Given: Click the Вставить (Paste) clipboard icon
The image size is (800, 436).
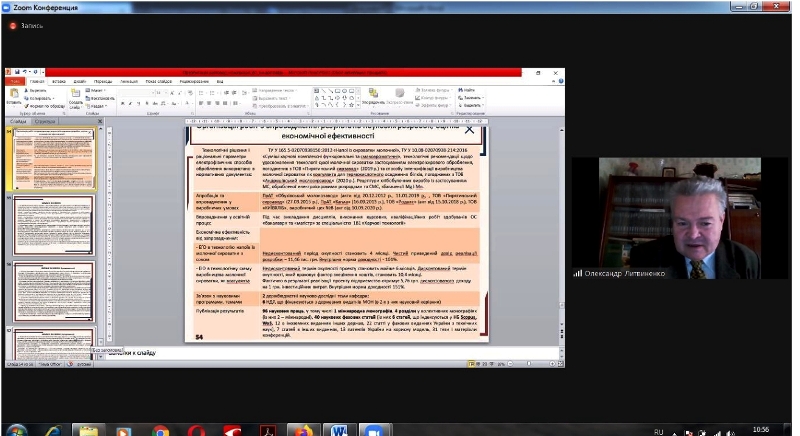Looking at the screenshot, I should pos(14,93).
